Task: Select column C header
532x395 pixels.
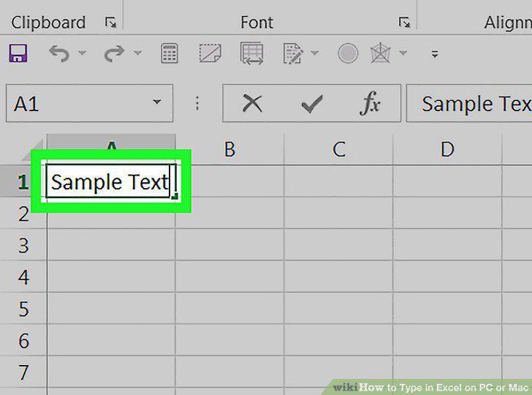Action: 338,149
